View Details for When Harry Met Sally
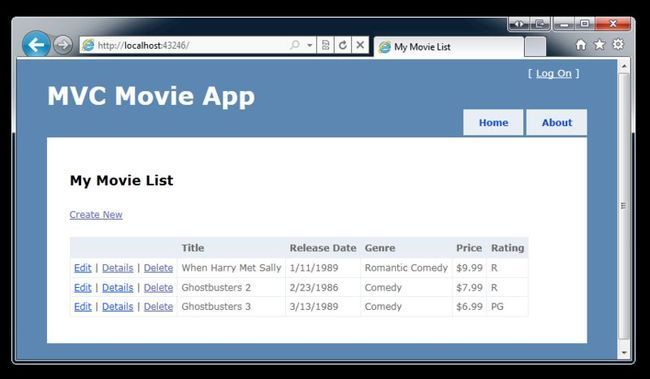650x379 pixels. coord(118,268)
